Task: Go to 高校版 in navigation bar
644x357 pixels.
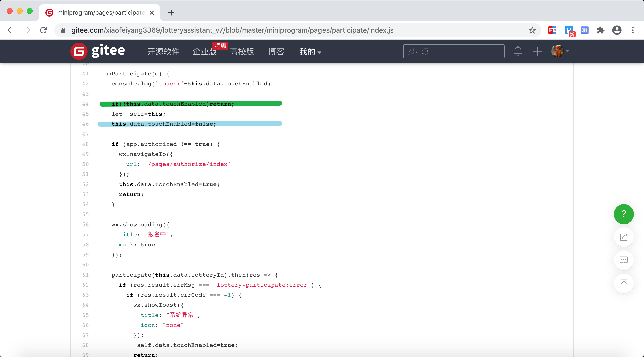Action: pos(242,52)
